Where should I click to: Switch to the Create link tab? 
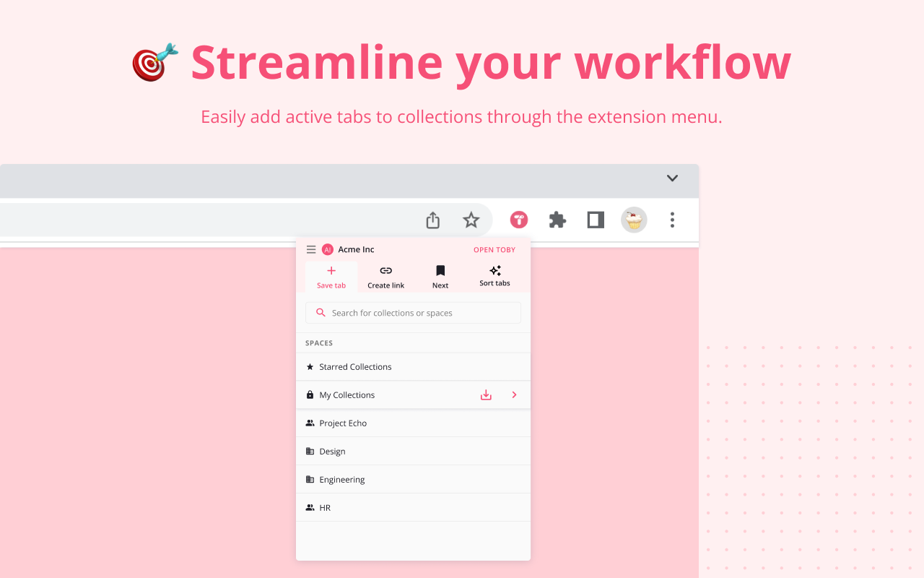click(385, 277)
